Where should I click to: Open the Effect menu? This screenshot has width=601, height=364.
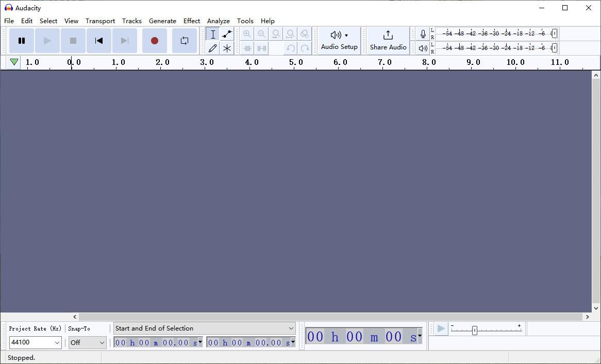point(192,21)
